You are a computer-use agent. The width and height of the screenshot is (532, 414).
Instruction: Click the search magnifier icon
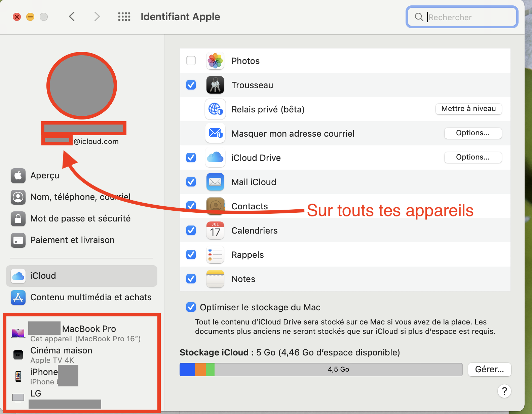coord(419,17)
